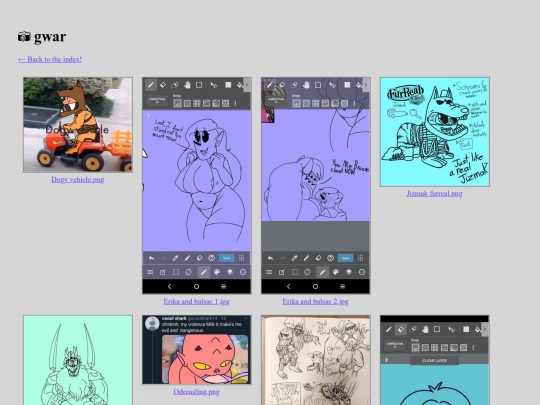The height and width of the screenshot is (405, 540).
Task: View the second purple drawing-app screenshot thumbnail
Action: tap(316, 186)
